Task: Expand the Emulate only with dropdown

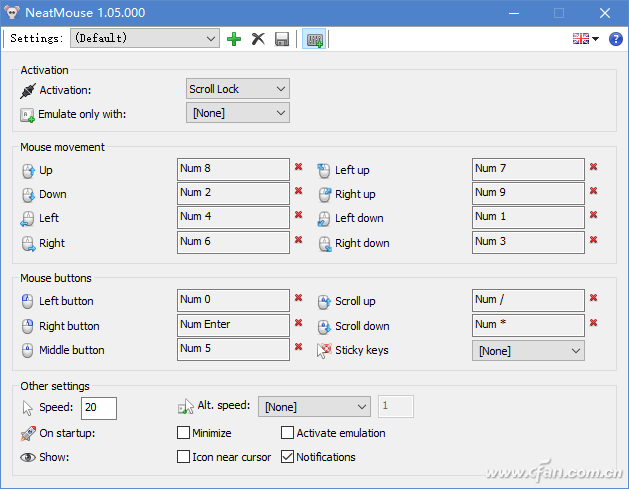Action: click(238, 113)
